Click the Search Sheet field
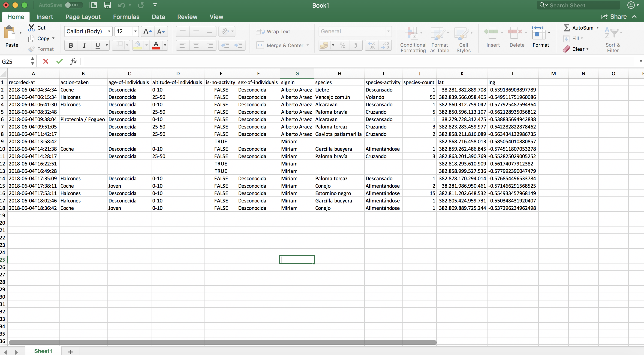The height and width of the screenshot is (355, 644). [578, 5]
